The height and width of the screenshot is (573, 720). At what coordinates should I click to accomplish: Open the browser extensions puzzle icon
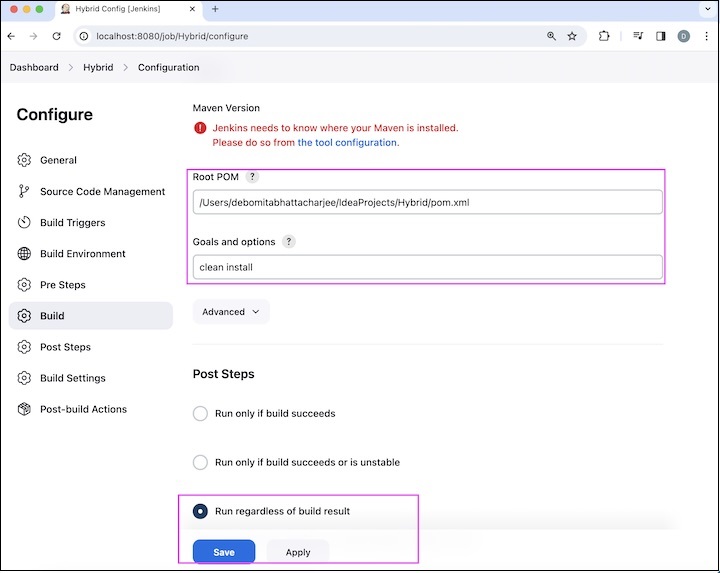[x=604, y=36]
